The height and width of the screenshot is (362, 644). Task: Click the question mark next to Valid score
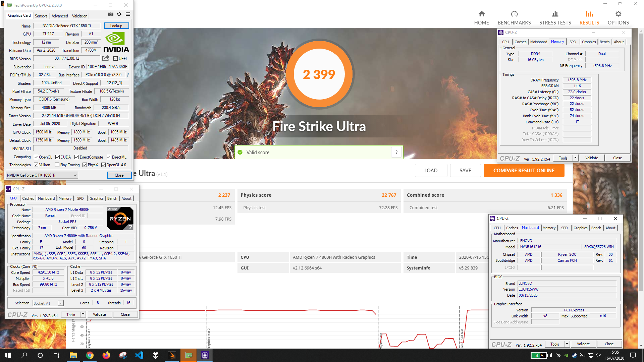point(396,152)
